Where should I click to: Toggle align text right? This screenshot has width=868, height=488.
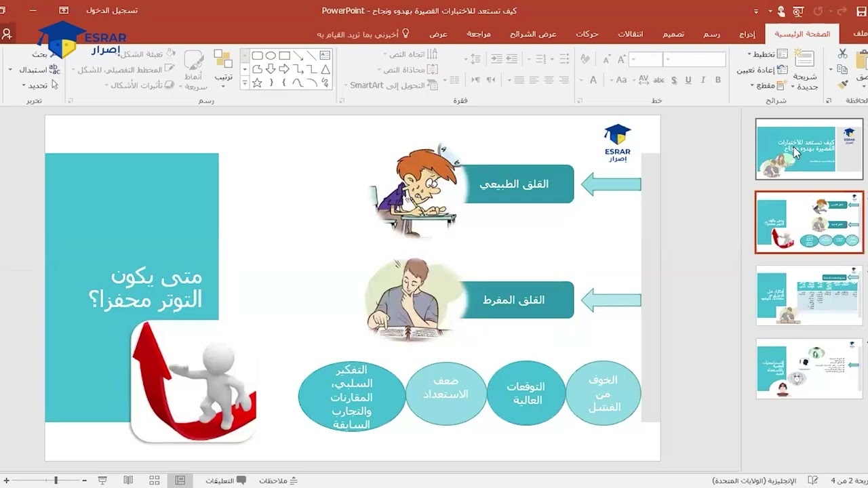pos(564,80)
